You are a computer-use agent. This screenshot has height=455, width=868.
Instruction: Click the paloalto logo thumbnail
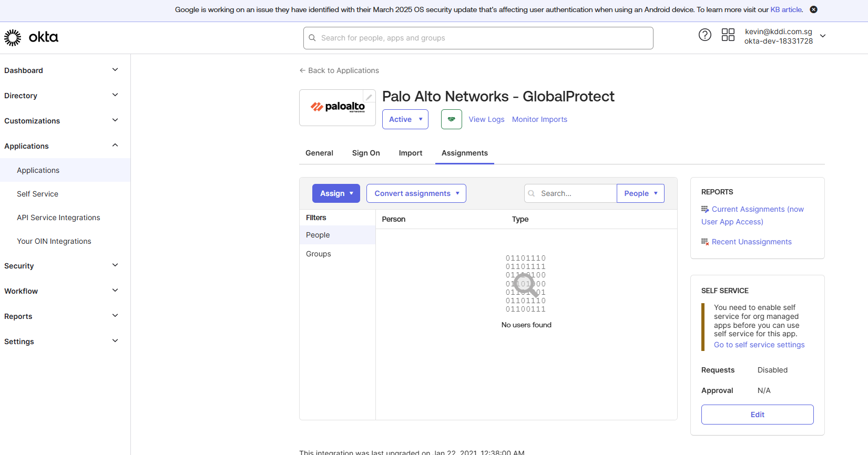point(338,108)
